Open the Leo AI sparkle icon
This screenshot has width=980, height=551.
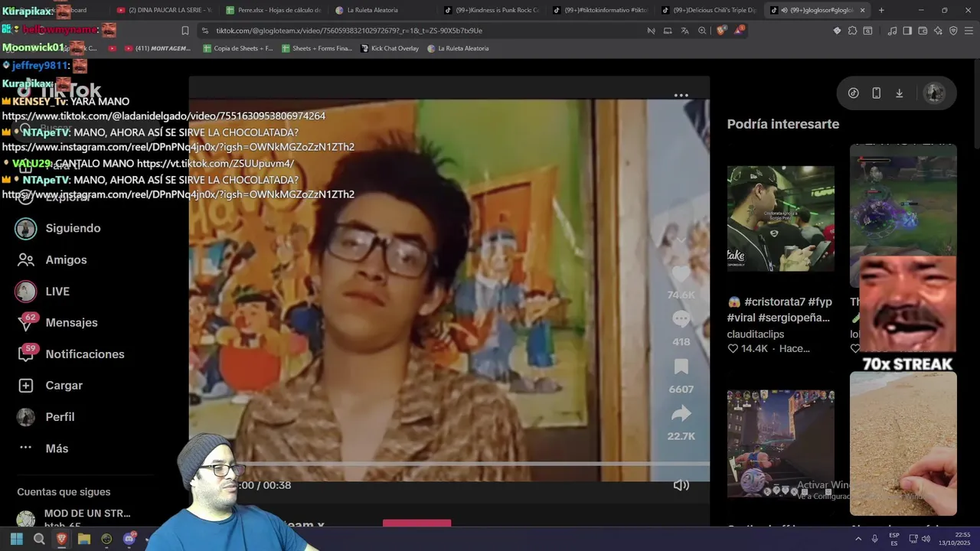(x=938, y=31)
